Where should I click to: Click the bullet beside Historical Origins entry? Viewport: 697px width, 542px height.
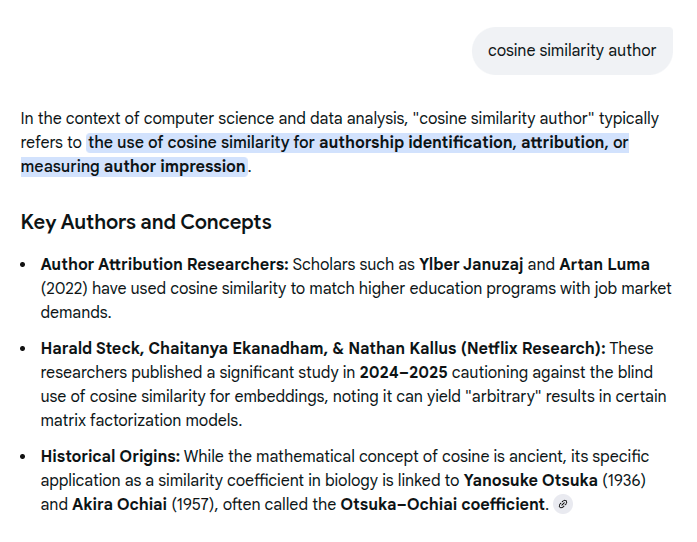(x=24, y=457)
